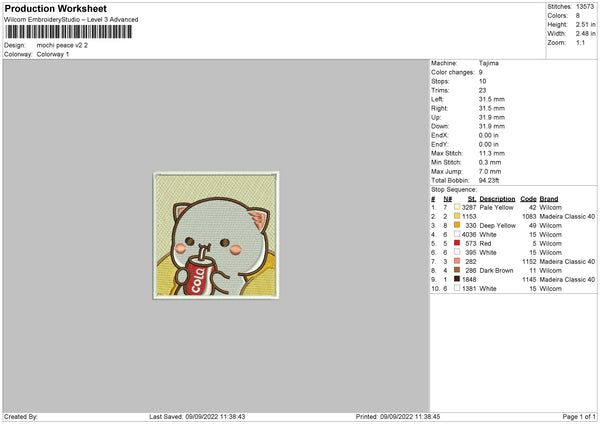Select the salmon swatch in stop 7 (282 stitches)
The image size is (600, 424).
coord(457,261)
